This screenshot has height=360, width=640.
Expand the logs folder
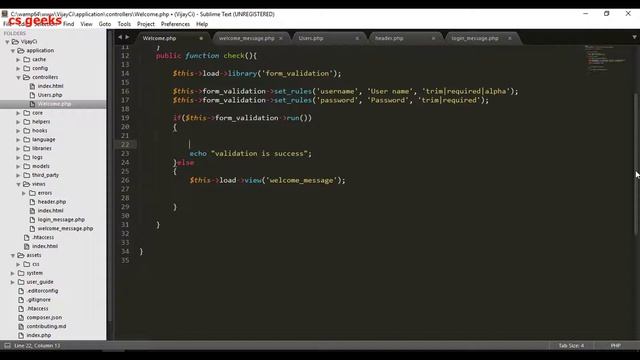[x=18, y=158]
